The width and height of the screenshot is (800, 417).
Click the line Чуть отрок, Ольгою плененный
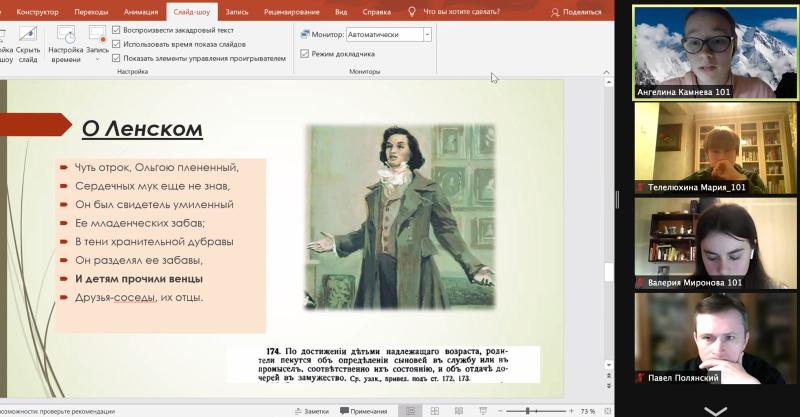[x=157, y=167]
